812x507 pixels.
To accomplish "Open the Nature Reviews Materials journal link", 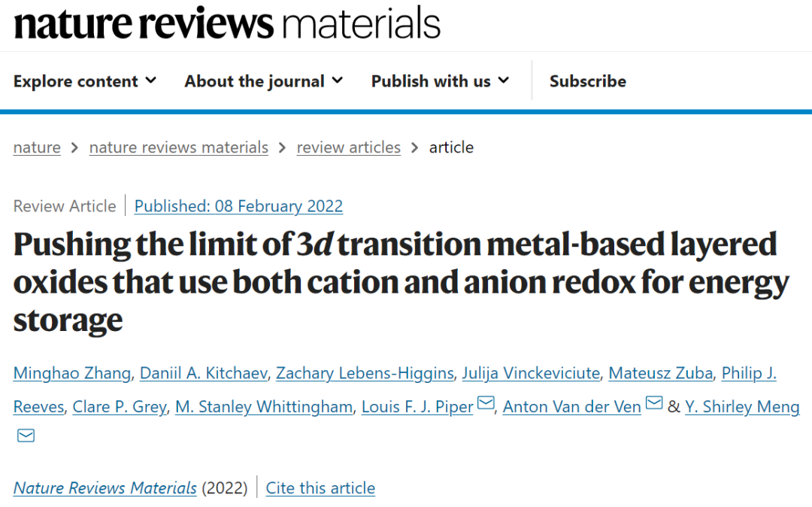I will (x=105, y=488).
